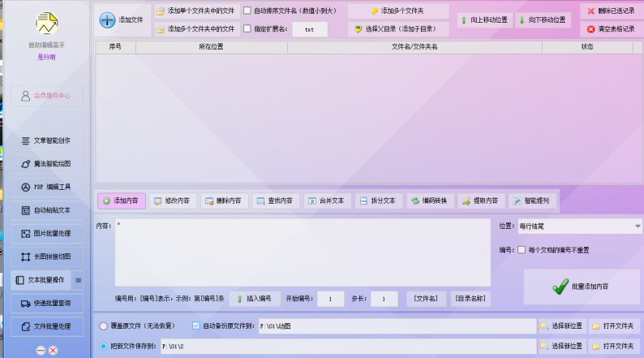The height and width of the screenshot is (358, 644).
Task: Click the green checkmark 批量添加内容 button
Action: tap(582, 287)
